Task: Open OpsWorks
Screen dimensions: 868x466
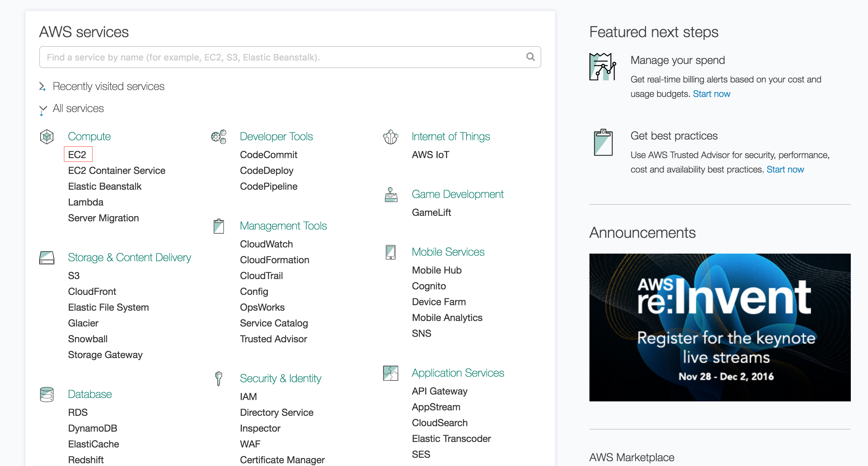Action: coord(262,307)
